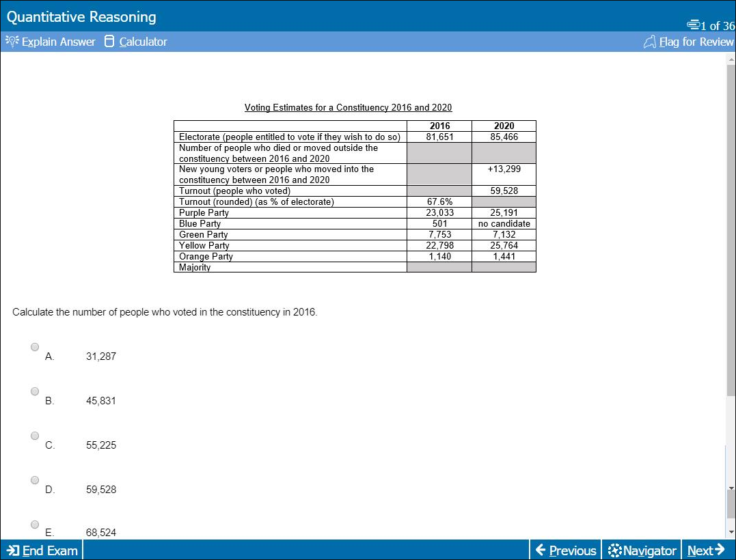The image size is (736, 560).
Task: Click the Previous label
Action: point(573,550)
